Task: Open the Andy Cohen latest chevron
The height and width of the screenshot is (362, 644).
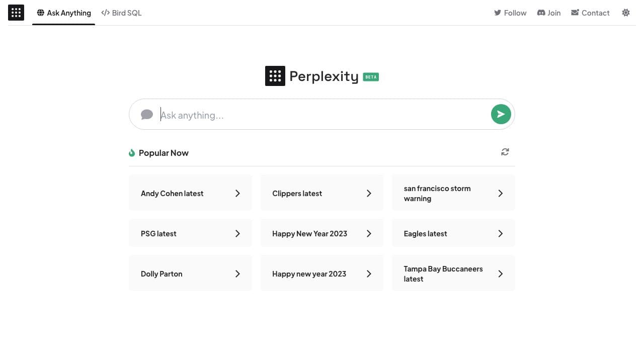Action: (x=237, y=193)
